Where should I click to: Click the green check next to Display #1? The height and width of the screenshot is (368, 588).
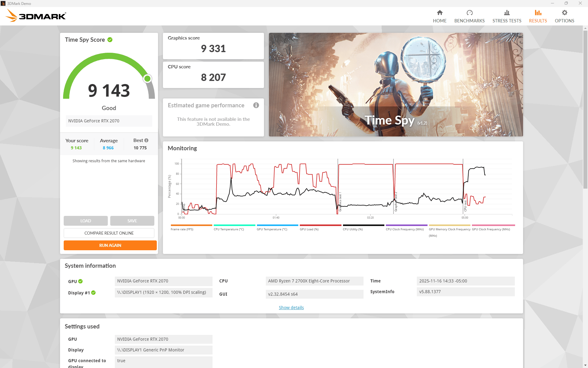coord(93,293)
